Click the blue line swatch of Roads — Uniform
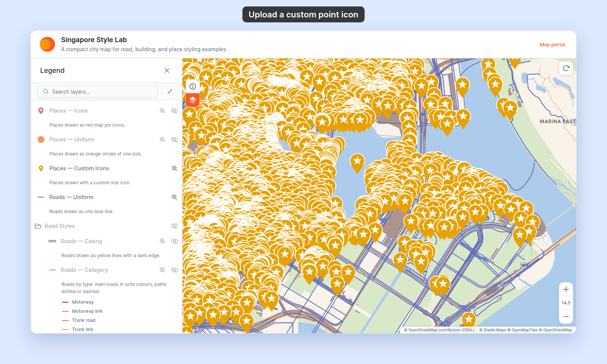607x364 pixels. click(41, 197)
